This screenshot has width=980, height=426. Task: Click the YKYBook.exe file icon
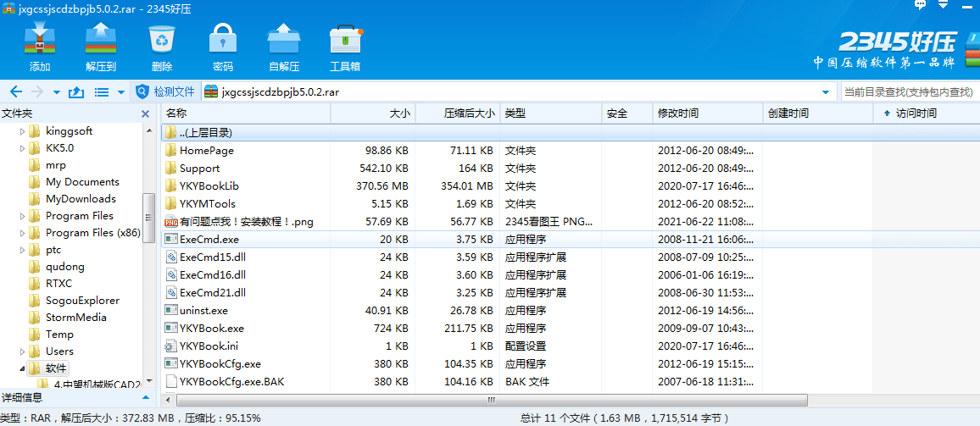tap(170, 328)
